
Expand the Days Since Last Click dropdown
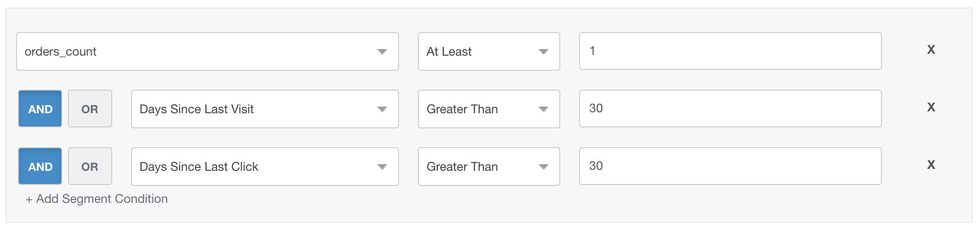pos(265,167)
